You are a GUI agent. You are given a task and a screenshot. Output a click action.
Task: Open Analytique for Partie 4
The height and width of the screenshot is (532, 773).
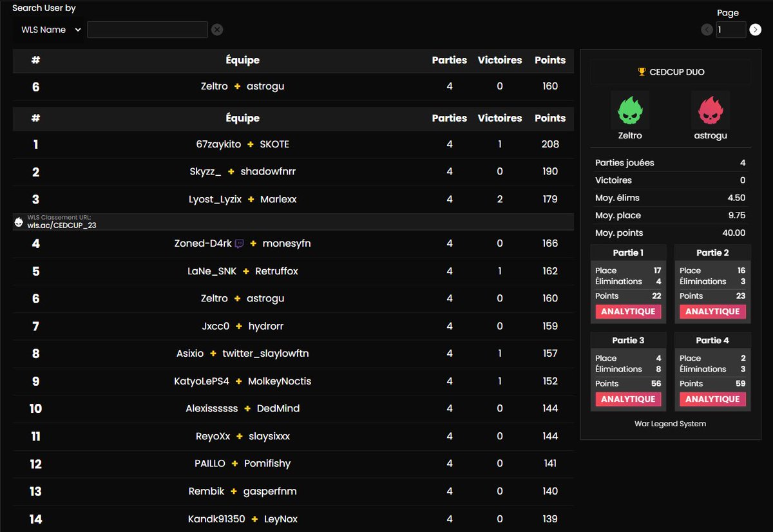[x=712, y=399]
